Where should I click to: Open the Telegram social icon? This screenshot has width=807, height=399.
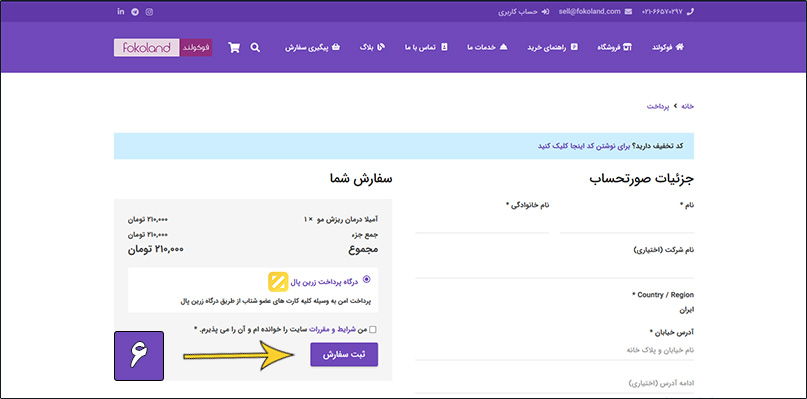(x=135, y=12)
